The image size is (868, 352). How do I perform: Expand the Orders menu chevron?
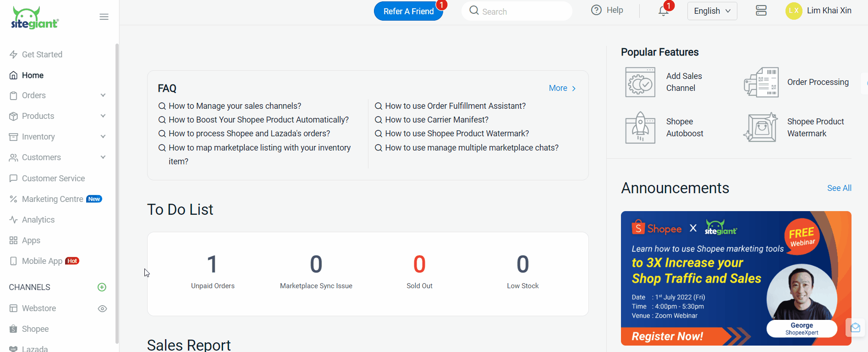(103, 95)
